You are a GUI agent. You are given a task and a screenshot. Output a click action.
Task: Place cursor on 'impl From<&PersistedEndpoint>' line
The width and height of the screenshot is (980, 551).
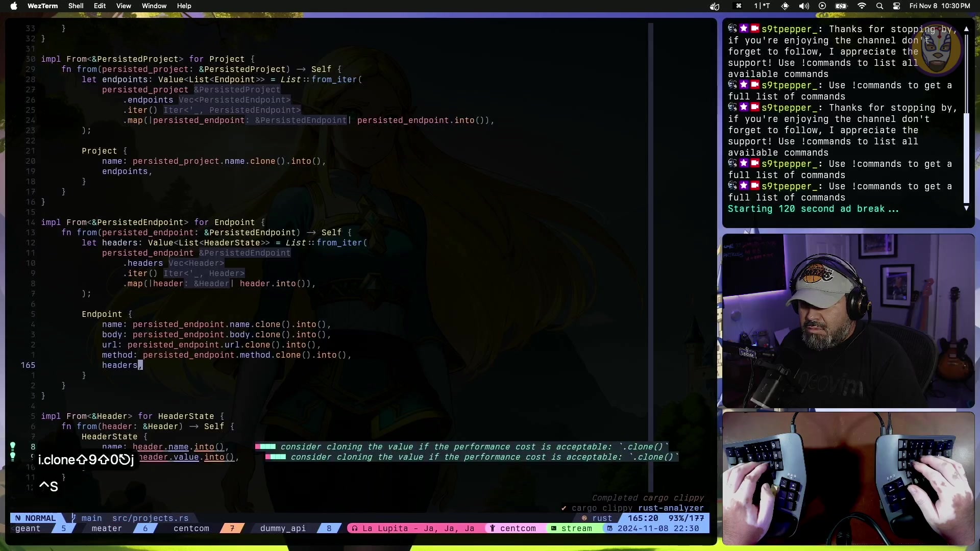(x=153, y=222)
